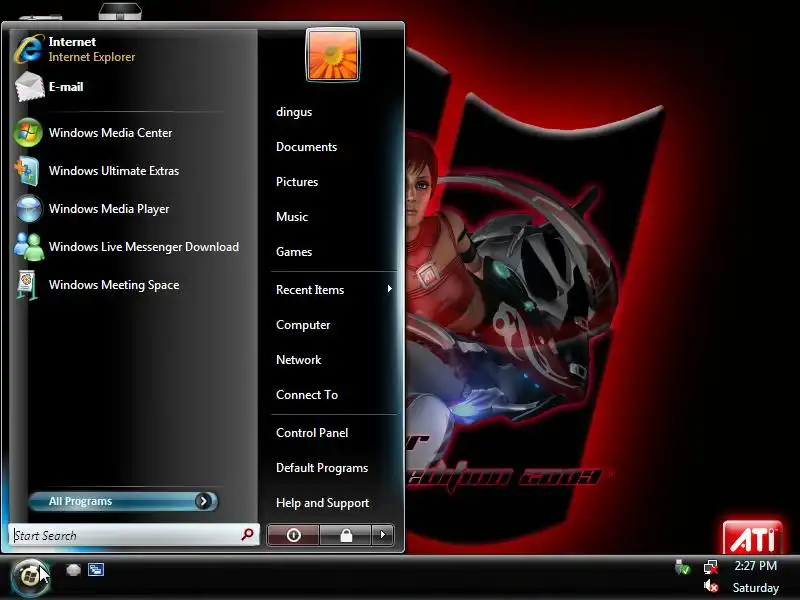This screenshot has height=600, width=800.
Task: Open Network from the Start menu
Action: [298, 360]
